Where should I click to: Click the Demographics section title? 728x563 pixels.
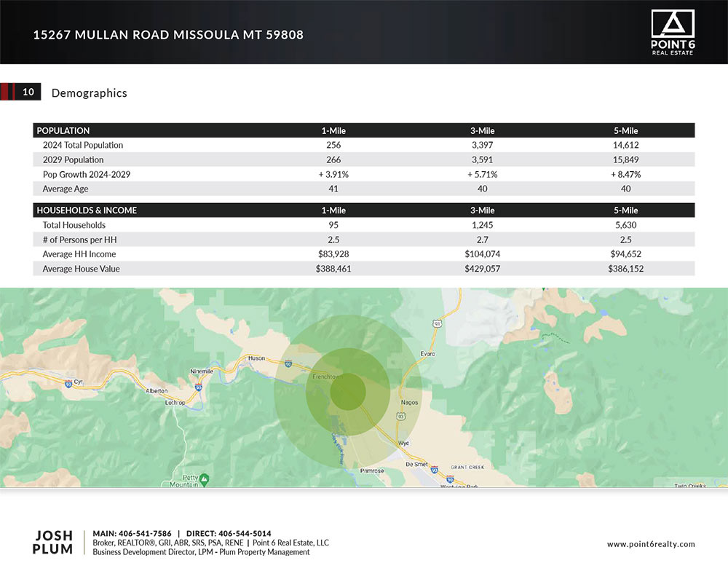89,93
